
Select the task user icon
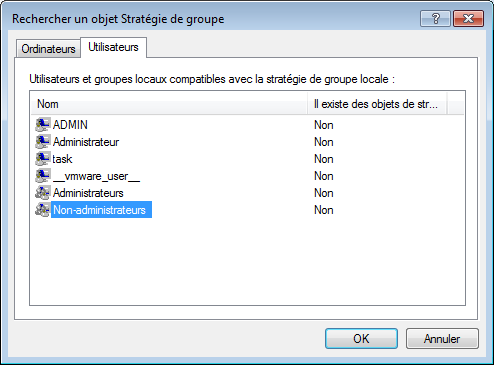(43, 159)
